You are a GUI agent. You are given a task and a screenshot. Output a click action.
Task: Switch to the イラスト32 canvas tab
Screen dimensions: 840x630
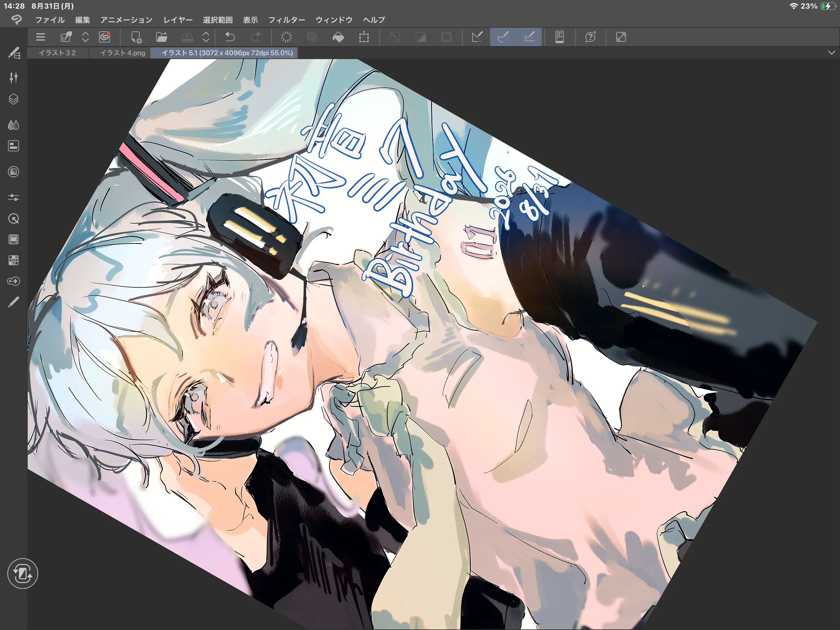coord(57,53)
